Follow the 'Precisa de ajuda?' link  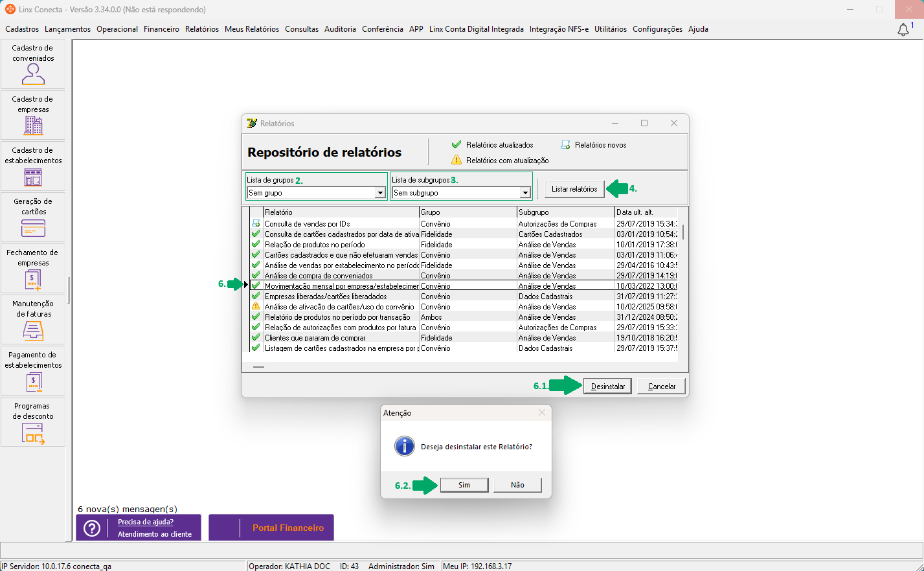[x=146, y=522]
